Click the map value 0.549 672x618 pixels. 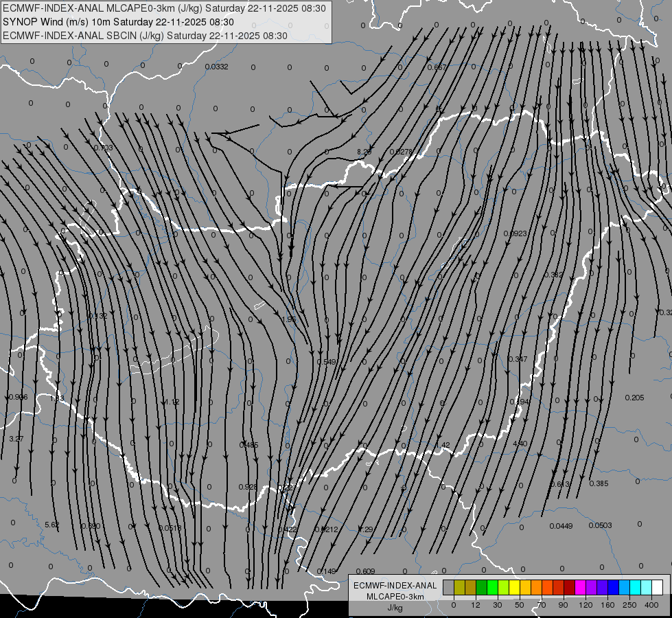326,362
